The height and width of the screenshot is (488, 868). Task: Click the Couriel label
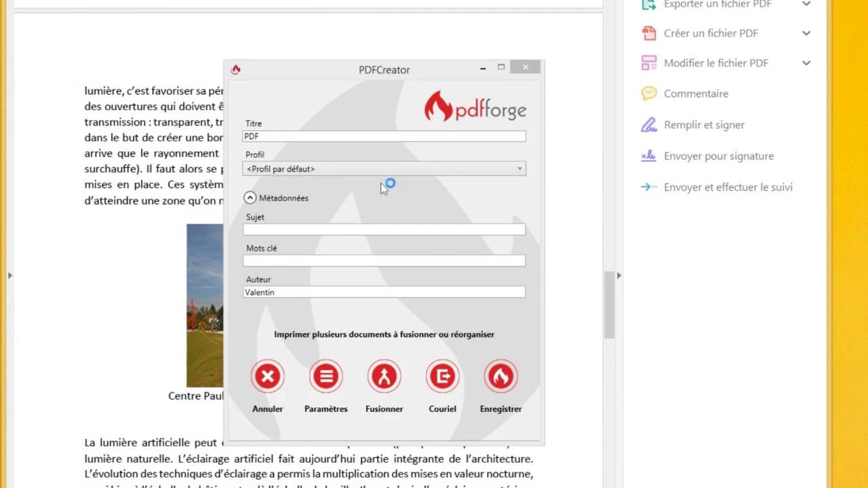[x=442, y=409]
